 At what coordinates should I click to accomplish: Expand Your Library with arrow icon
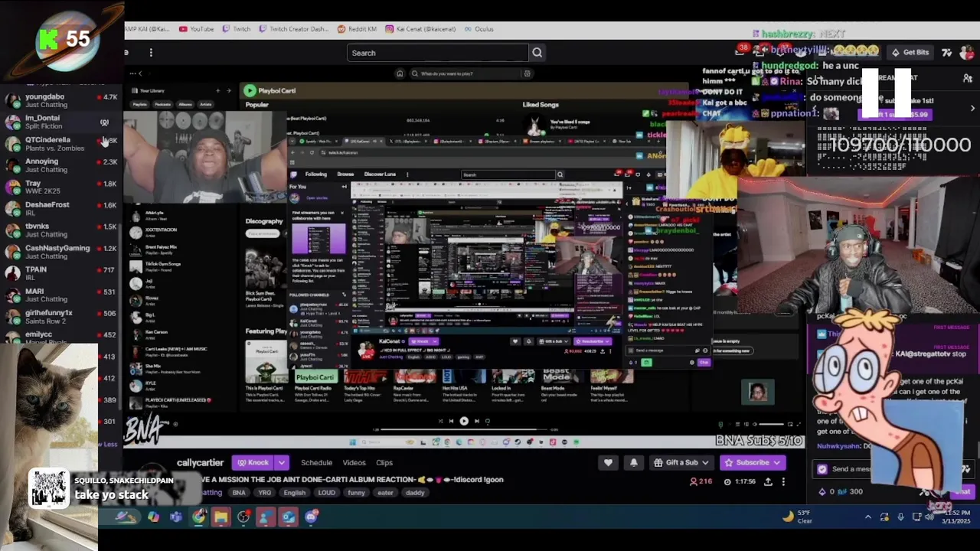[x=229, y=91]
